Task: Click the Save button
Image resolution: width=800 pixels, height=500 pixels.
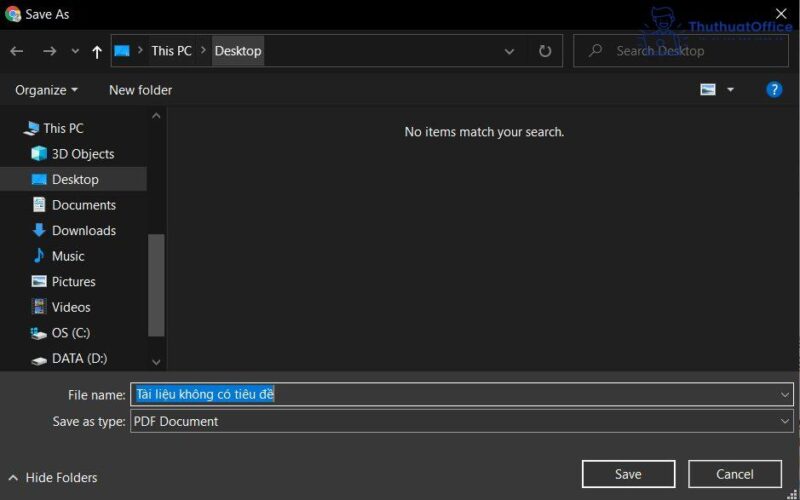Action: tap(628, 474)
